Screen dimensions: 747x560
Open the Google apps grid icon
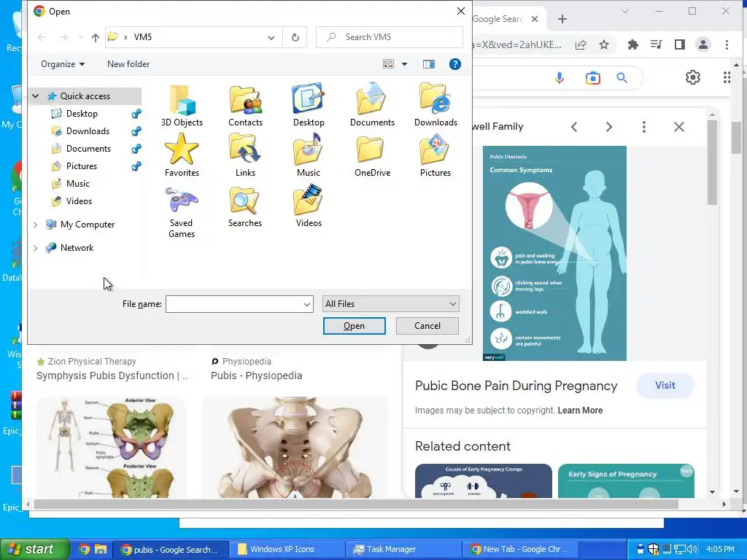point(727,77)
